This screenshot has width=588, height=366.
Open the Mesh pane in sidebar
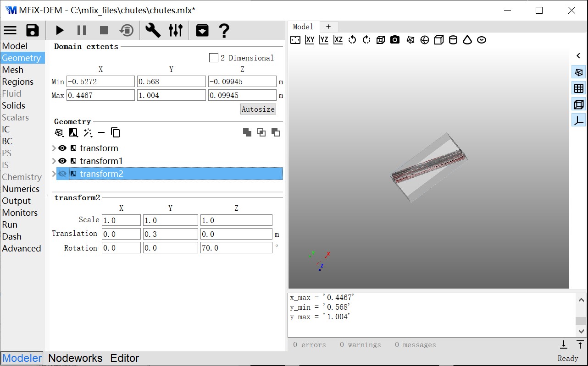pos(13,70)
